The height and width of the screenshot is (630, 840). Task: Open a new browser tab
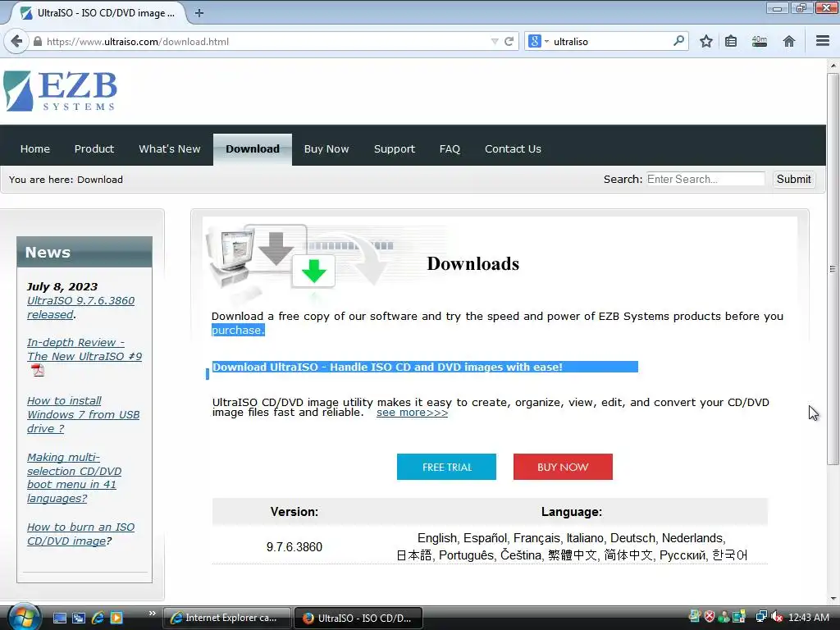click(199, 13)
